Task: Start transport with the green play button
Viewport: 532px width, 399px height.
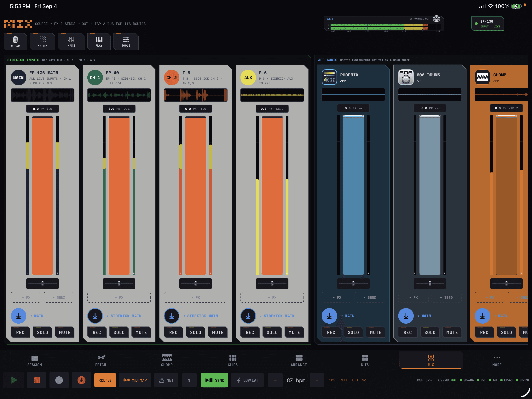Action: (14, 380)
